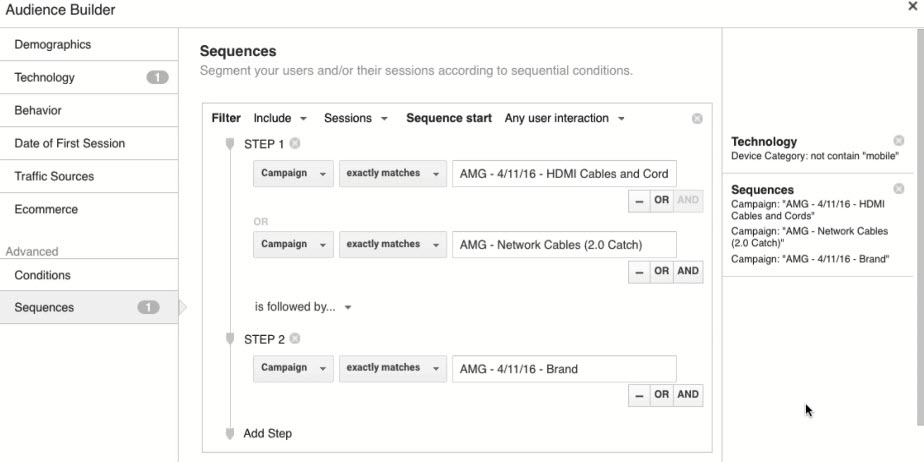Remove Technology segment from summary panel
Image resolution: width=924 pixels, height=462 pixels.
click(x=898, y=141)
